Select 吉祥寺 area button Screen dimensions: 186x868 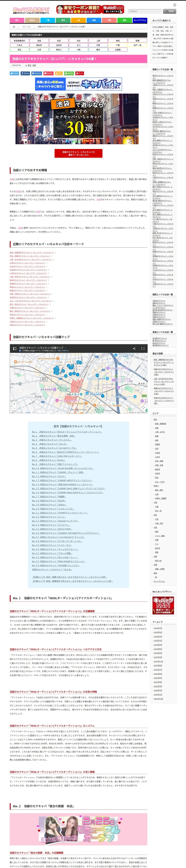tap(59, 45)
